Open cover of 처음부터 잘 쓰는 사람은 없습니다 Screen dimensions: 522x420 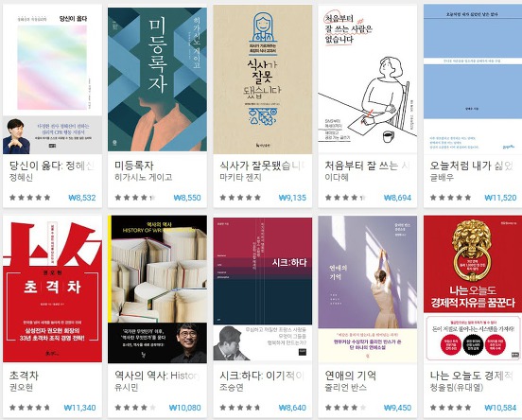click(x=368, y=79)
